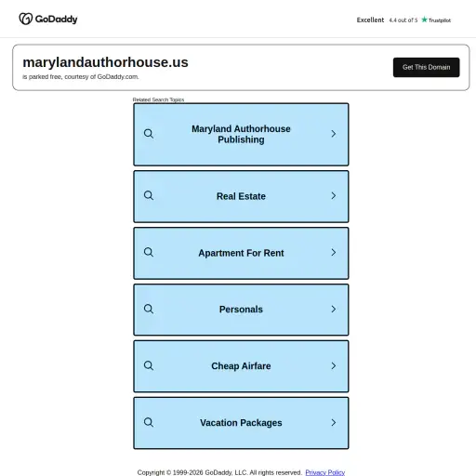Viewport: 476px width, 476px height.
Task: Open the Privacy Policy link
Action: (324, 472)
